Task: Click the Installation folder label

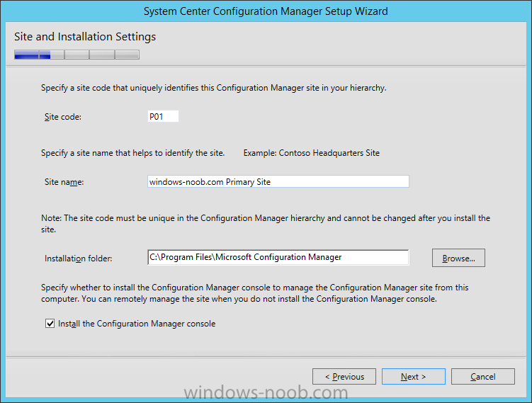Action: (79, 259)
